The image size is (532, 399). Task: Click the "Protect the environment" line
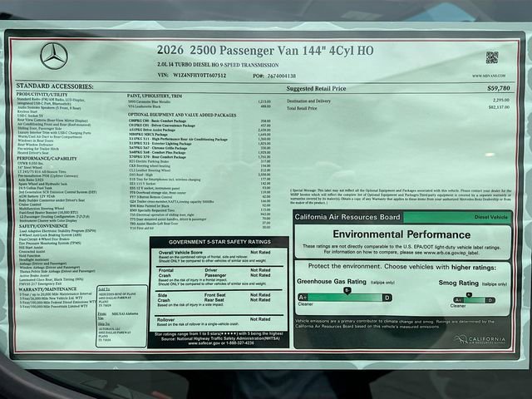tap(402, 267)
